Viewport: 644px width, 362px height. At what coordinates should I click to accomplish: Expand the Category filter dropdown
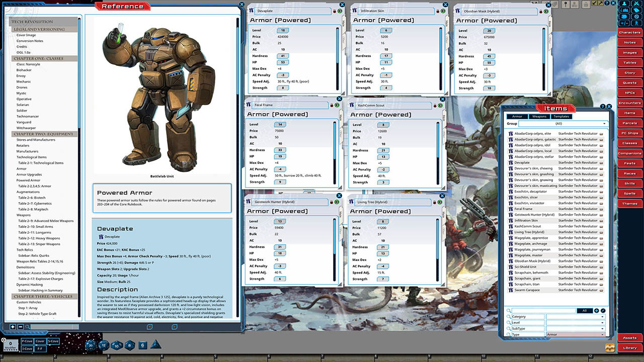pyautogui.click(x=576, y=317)
